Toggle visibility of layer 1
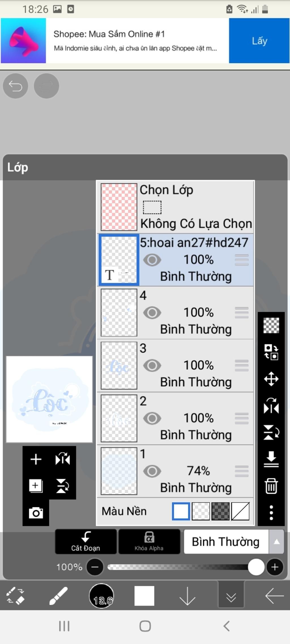 152,471
